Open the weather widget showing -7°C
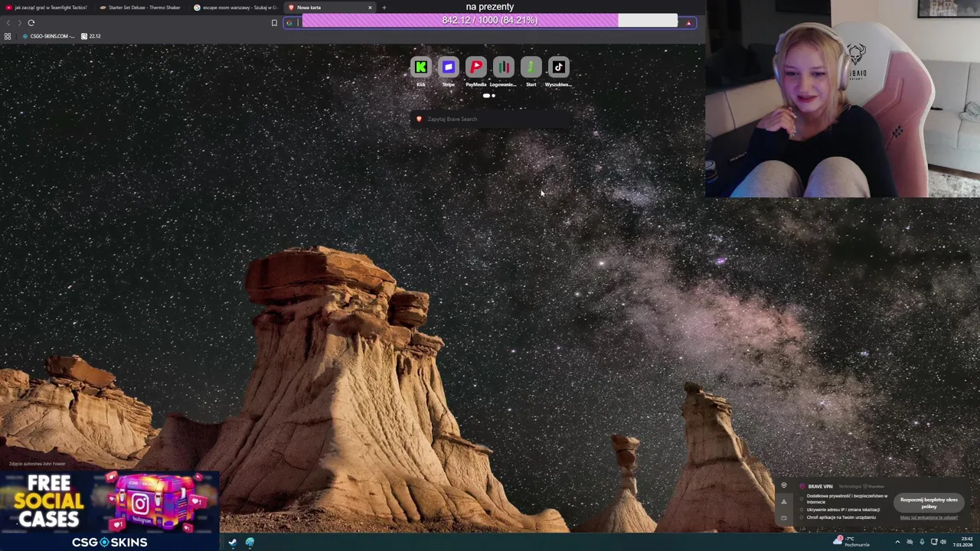 852,542
